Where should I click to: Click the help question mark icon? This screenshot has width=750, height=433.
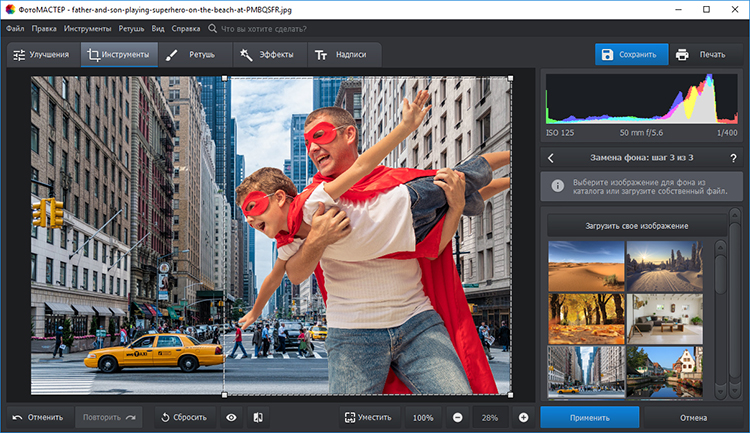tap(732, 158)
